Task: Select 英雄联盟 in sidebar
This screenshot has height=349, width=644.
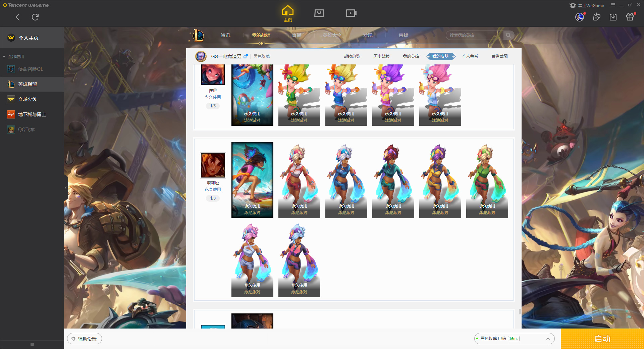Action: click(x=32, y=84)
